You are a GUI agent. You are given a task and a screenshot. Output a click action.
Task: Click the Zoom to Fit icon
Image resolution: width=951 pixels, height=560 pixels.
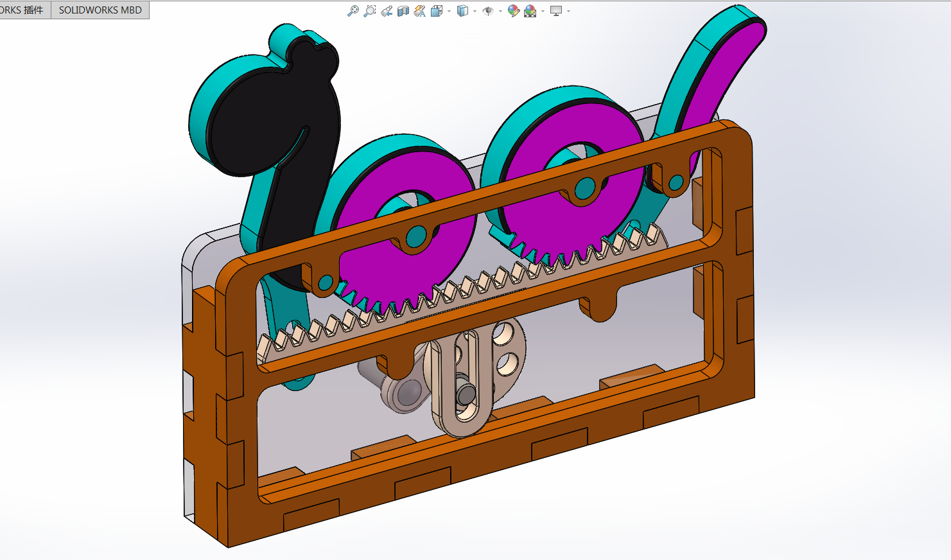(353, 11)
